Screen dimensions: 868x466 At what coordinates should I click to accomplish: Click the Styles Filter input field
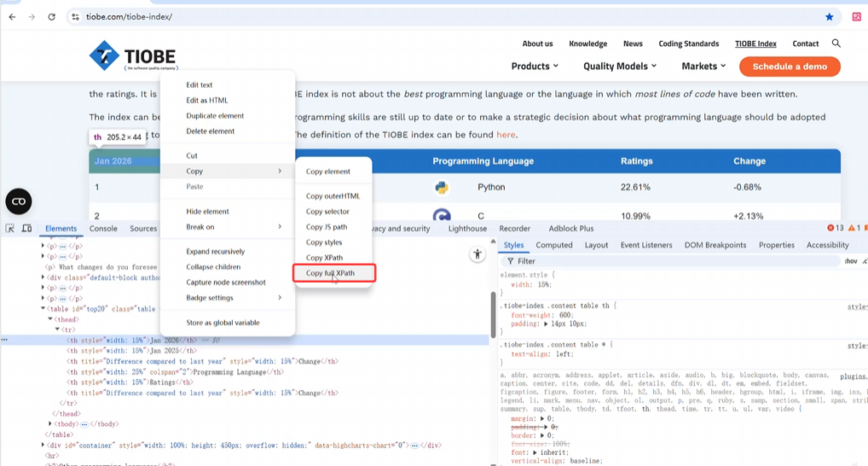click(x=670, y=261)
